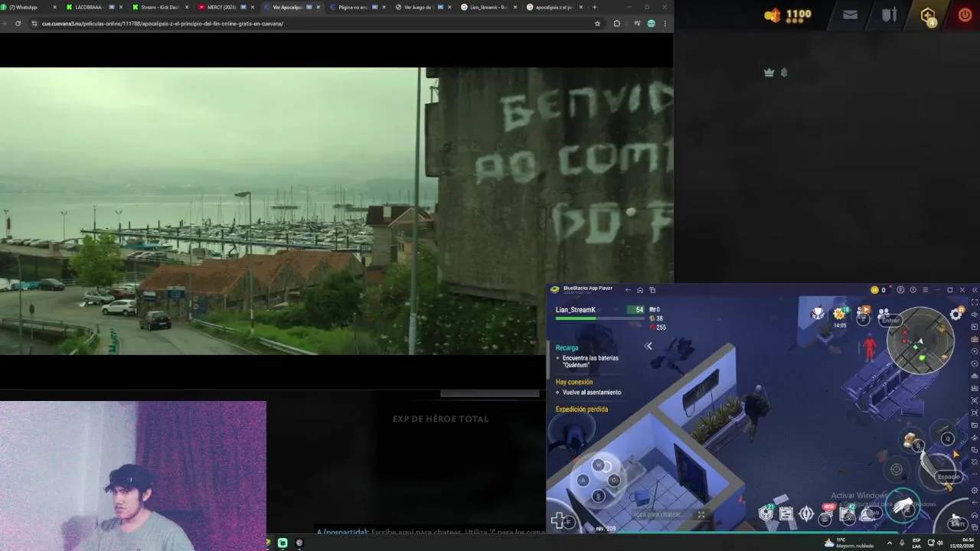Image resolution: width=980 pixels, height=551 pixels.
Task: Open the trophy achievements icon in game
Action: coord(818,313)
